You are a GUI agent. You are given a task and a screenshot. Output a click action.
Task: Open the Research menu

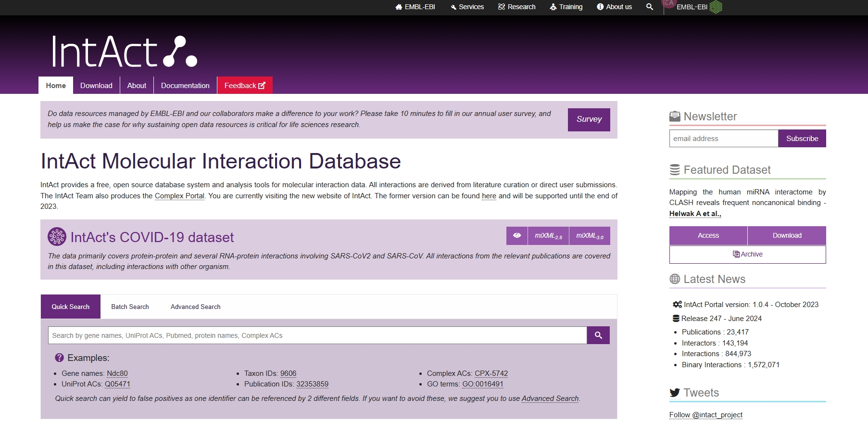[517, 7]
